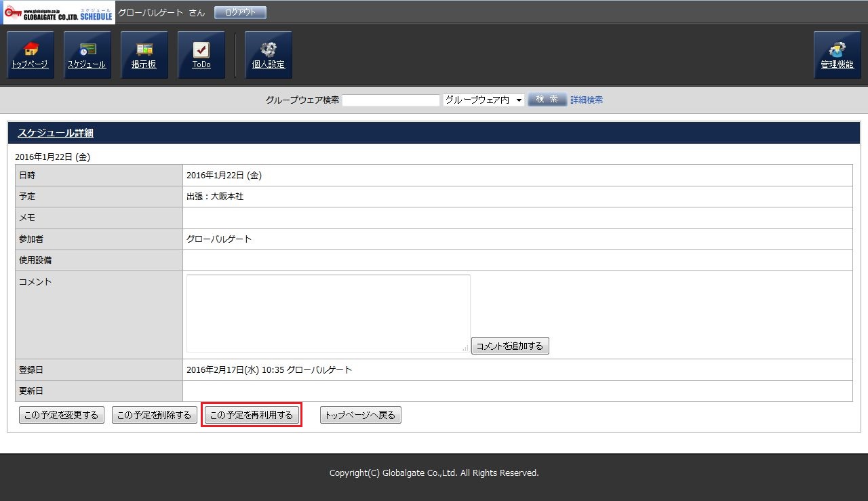This screenshot has height=501, width=868.
Task: Open the スケジュール calendar icon
Action: pos(87,55)
